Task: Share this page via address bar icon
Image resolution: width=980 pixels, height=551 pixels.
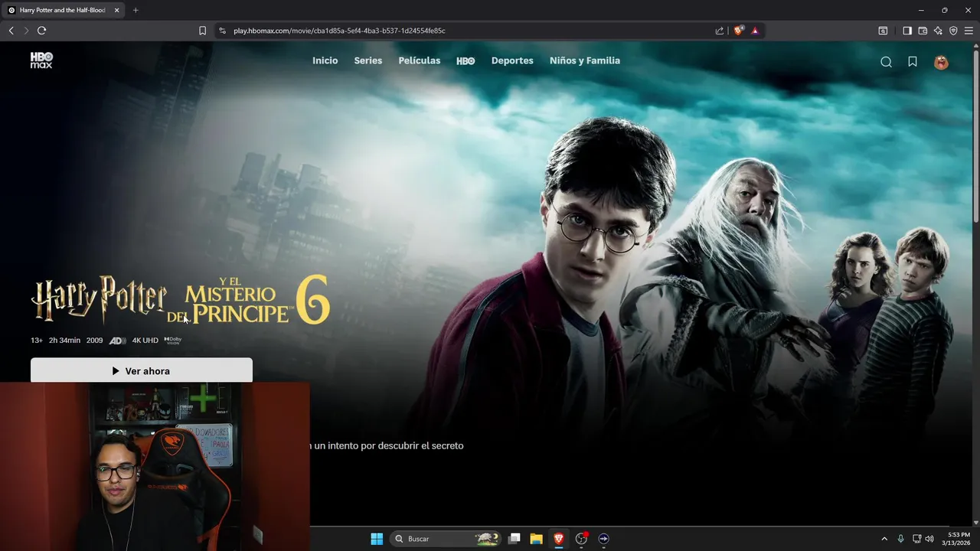Action: tap(720, 31)
